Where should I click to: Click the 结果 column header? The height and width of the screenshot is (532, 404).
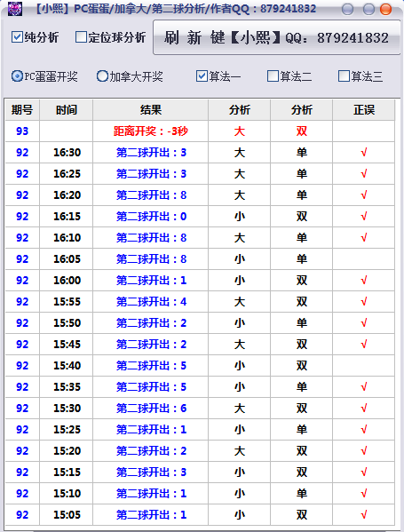151,110
